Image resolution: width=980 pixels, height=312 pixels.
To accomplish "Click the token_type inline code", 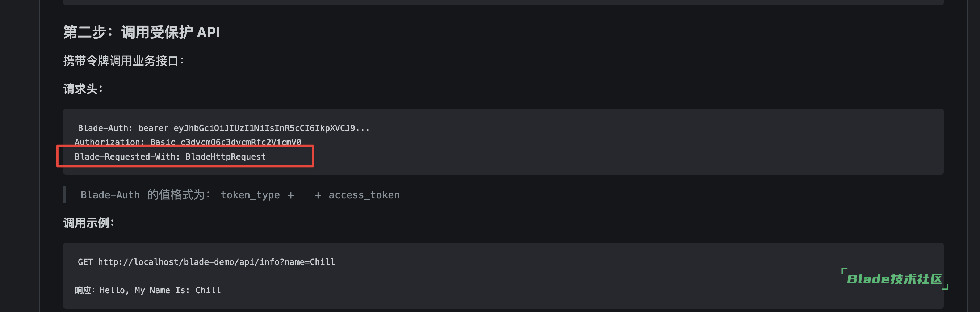I will pyautogui.click(x=250, y=195).
